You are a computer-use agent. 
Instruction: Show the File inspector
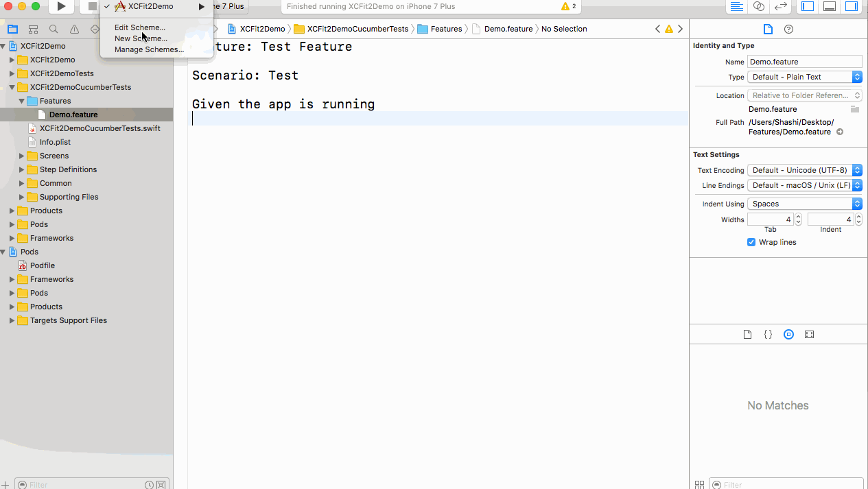[768, 29]
